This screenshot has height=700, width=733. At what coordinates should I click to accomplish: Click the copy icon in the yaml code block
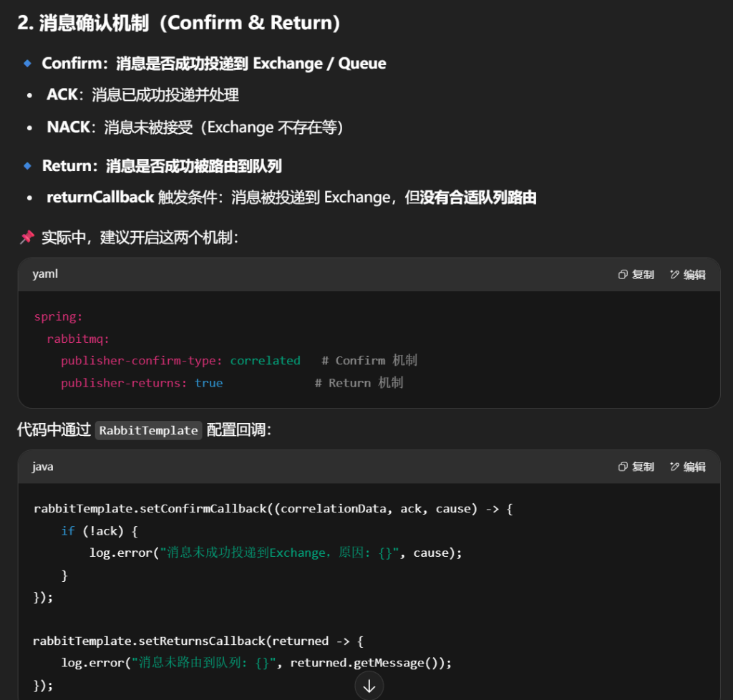coord(623,275)
